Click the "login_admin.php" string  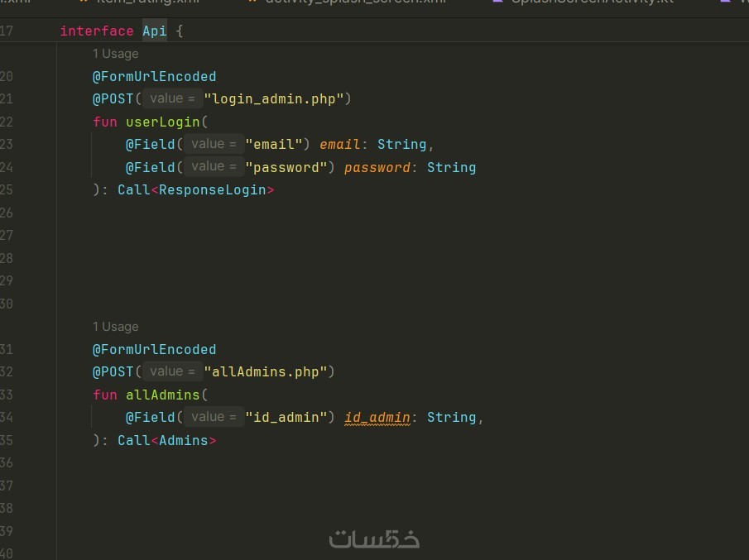(274, 98)
